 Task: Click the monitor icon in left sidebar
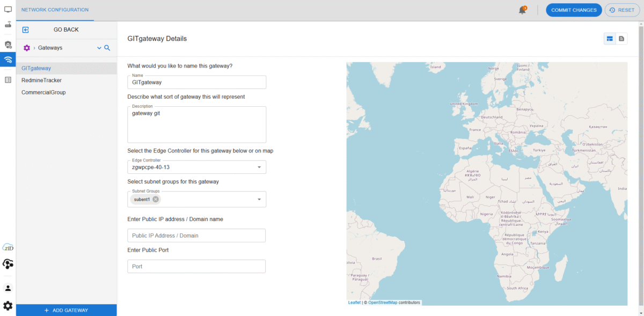pos(8,9)
